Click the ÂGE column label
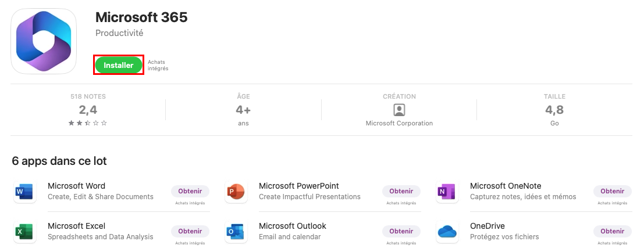Image resolution: width=644 pixels, height=252 pixels. pyautogui.click(x=243, y=97)
